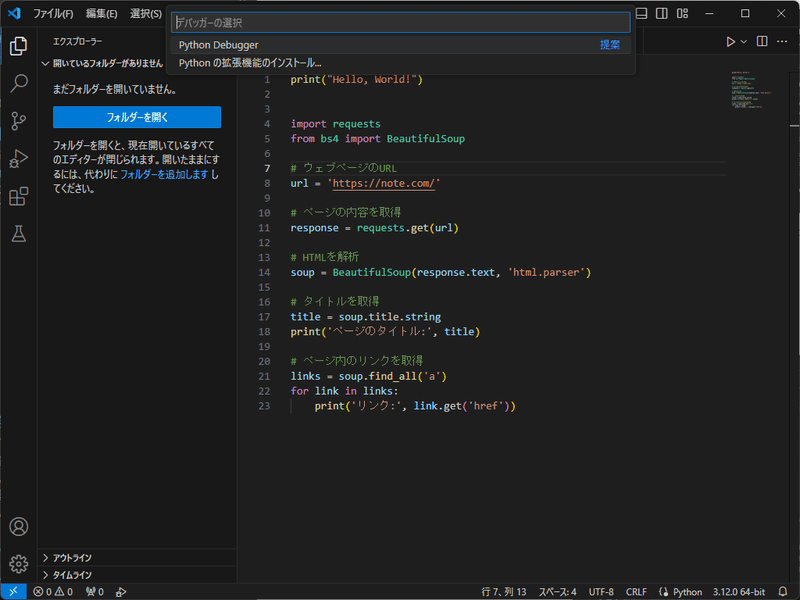Open editor More Actions ellipsis

click(x=782, y=41)
